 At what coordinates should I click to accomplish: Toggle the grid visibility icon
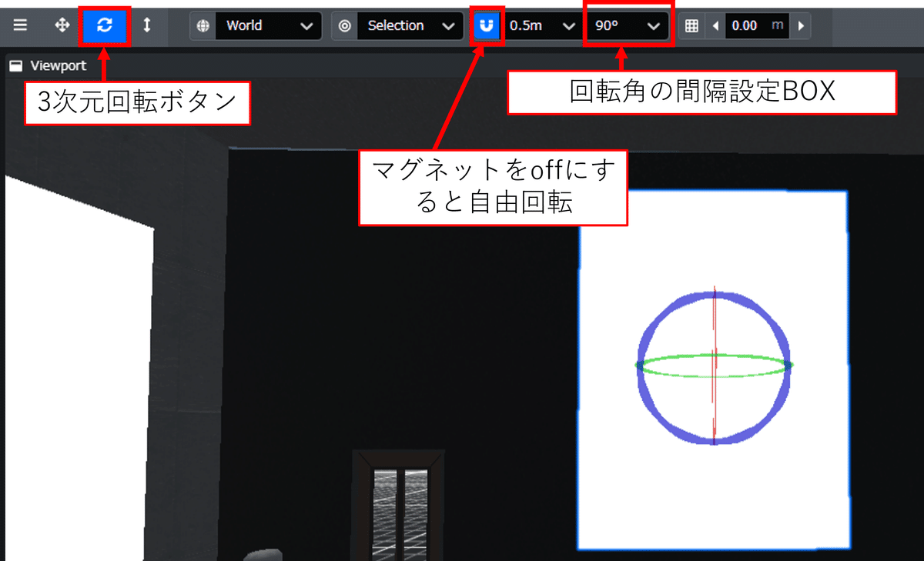tap(691, 25)
